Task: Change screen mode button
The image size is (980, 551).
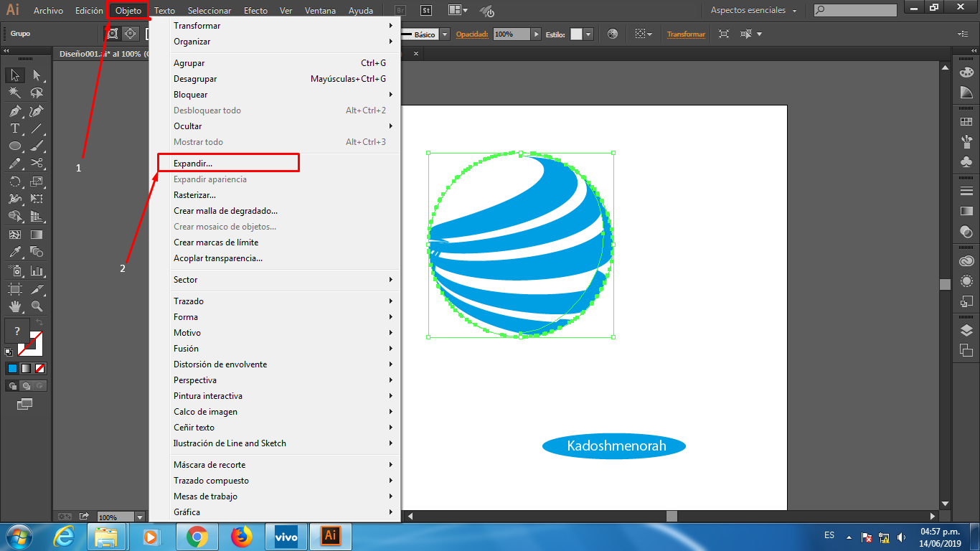Action: (25, 404)
